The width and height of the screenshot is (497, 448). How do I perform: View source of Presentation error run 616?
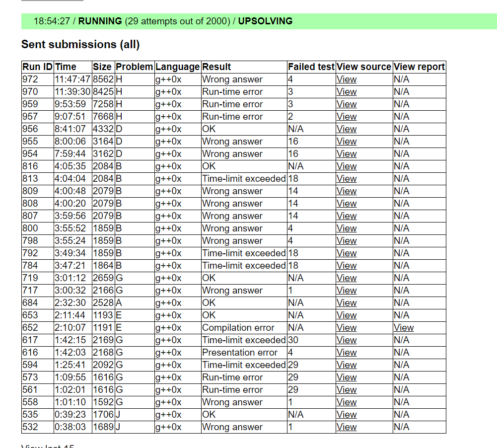346,353
